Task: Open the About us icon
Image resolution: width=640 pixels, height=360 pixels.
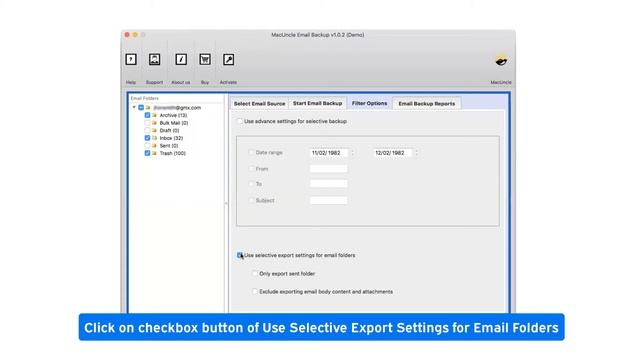Action: (x=181, y=60)
